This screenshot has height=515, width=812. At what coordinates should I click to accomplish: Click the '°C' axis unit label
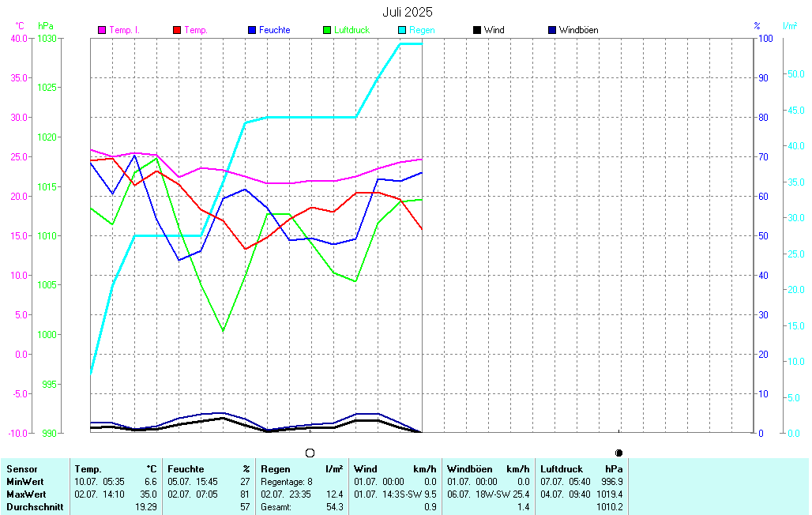(x=20, y=26)
